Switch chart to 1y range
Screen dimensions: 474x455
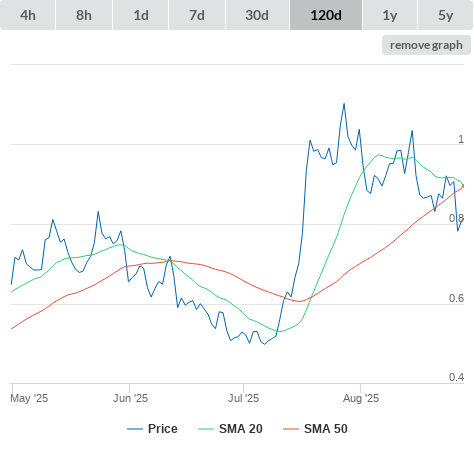tap(390, 15)
